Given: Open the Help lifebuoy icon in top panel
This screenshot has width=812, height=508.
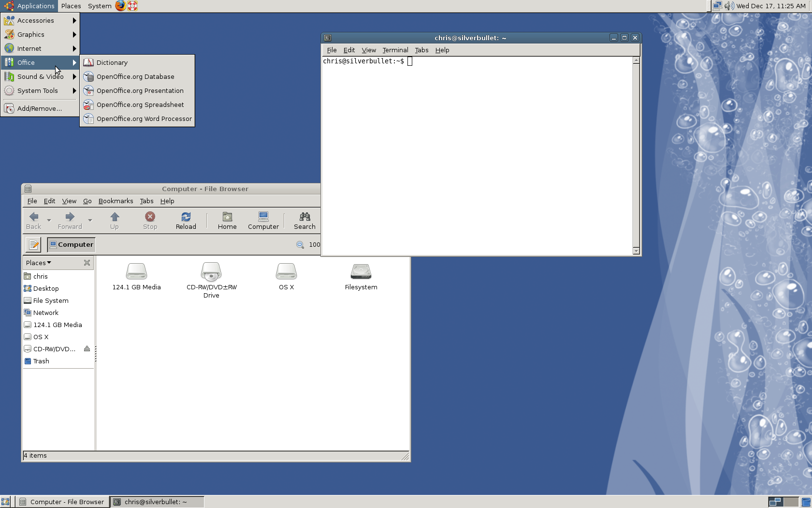Looking at the screenshot, I should pyautogui.click(x=132, y=6).
